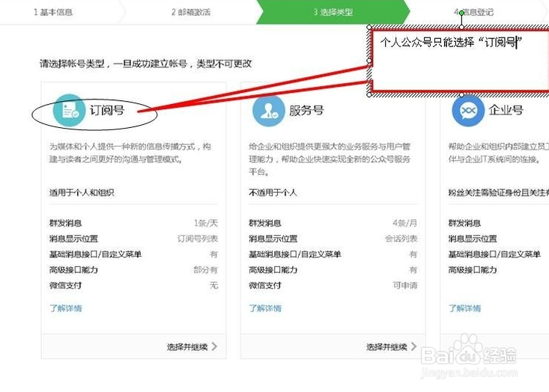Image resolution: width=549 pixels, height=392 pixels.
Task: Click the arrow next to 订阅号 选择并继续
Action: (214, 346)
